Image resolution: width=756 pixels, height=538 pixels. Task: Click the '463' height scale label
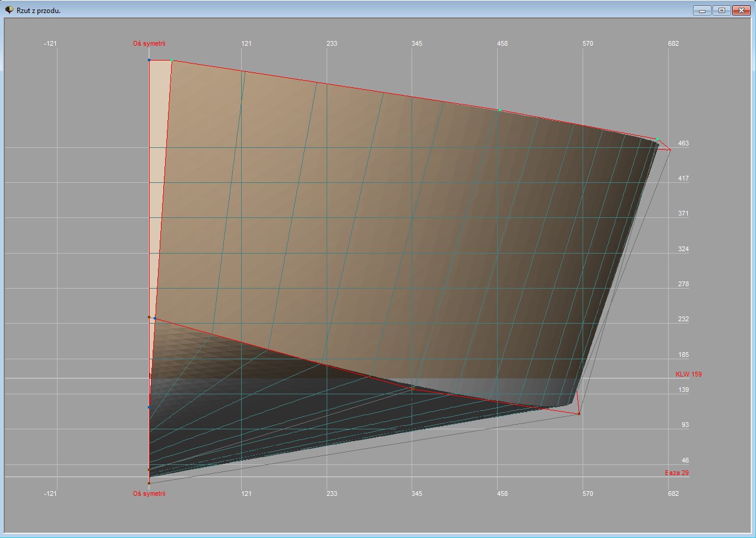coord(684,143)
